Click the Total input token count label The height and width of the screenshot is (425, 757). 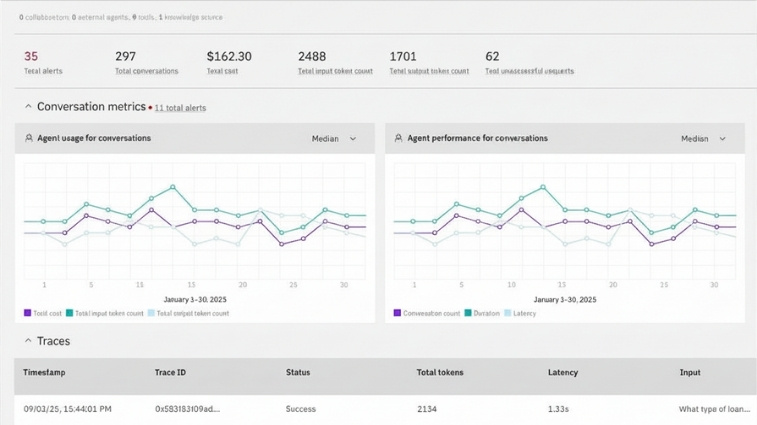(x=335, y=71)
